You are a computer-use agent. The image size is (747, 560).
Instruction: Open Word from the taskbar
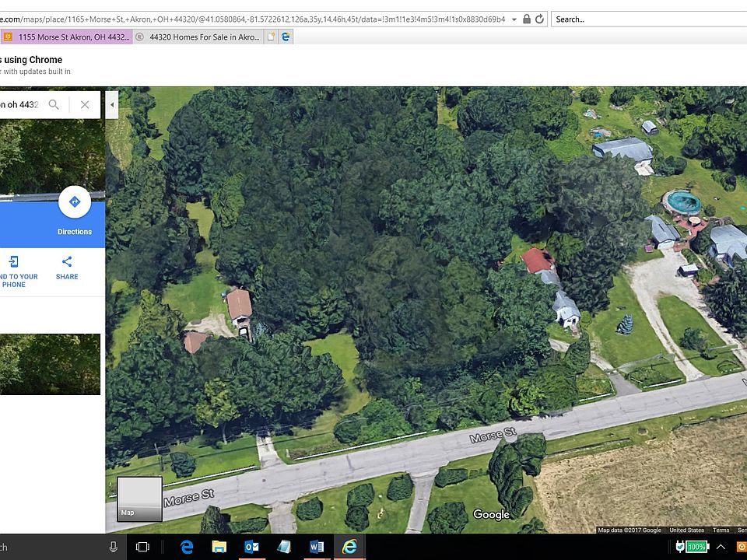click(317, 547)
